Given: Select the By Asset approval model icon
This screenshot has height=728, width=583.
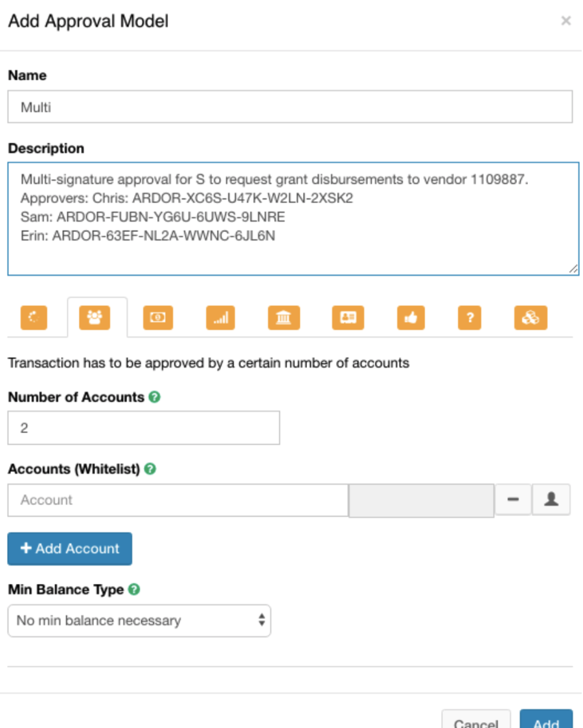Looking at the screenshot, I should [x=220, y=318].
